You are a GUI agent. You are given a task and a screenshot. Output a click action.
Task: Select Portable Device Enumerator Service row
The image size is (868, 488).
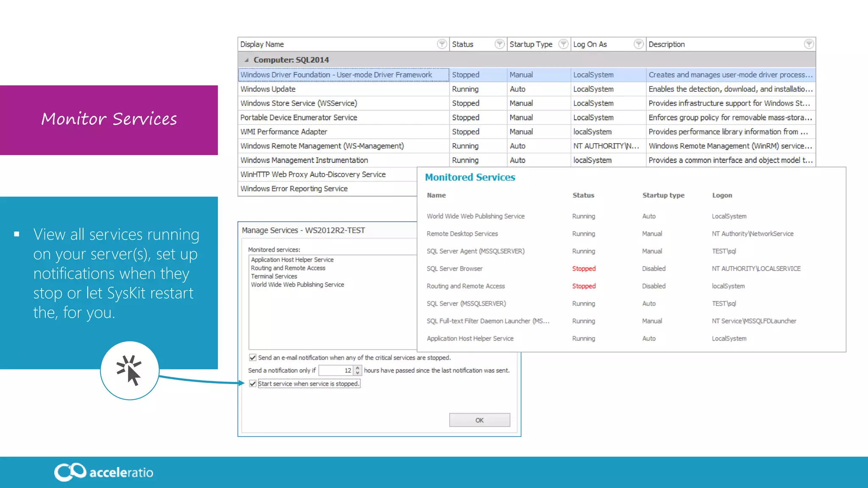[527, 117]
